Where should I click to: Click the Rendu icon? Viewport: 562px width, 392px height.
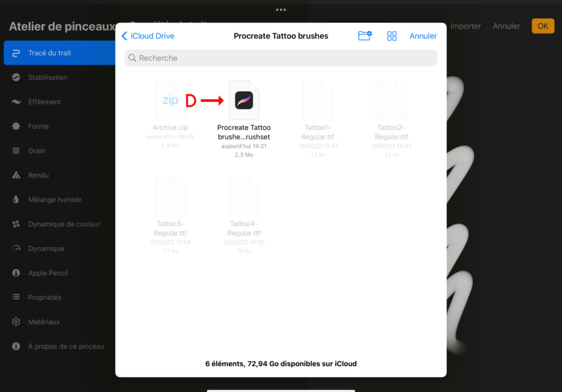pyautogui.click(x=16, y=175)
